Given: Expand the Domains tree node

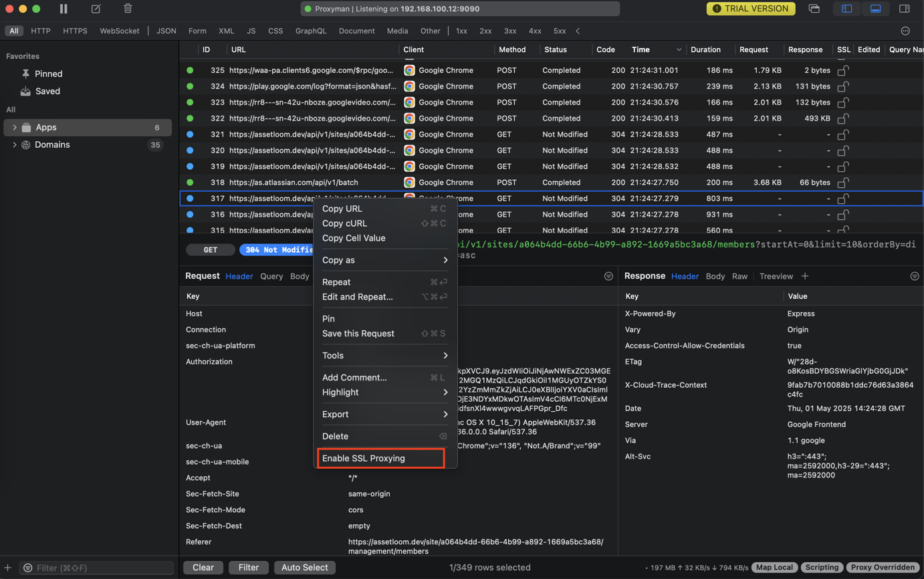Looking at the screenshot, I should click(15, 144).
